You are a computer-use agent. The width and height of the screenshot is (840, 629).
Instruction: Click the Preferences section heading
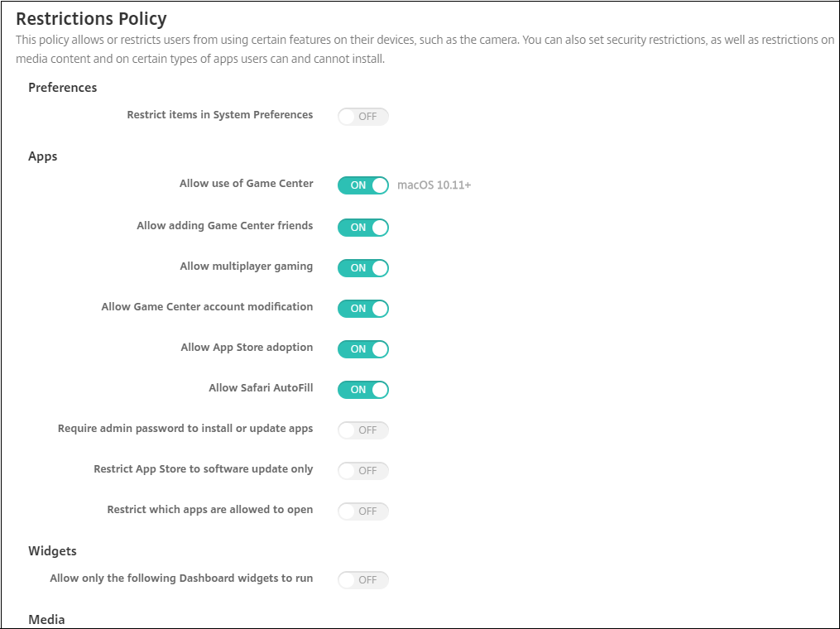point(63,88)
